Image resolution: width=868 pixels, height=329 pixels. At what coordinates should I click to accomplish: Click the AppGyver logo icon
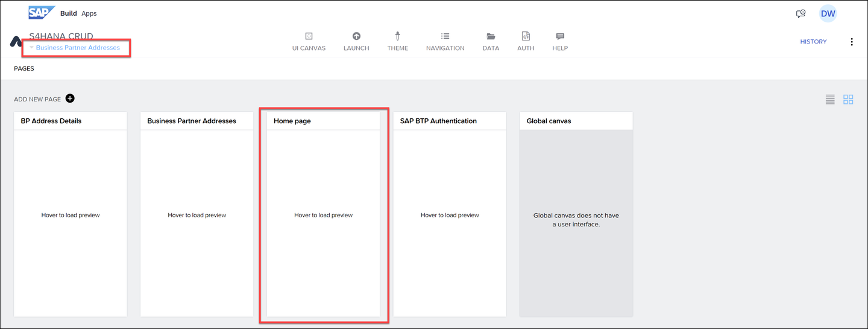click(x=16, y=42)
